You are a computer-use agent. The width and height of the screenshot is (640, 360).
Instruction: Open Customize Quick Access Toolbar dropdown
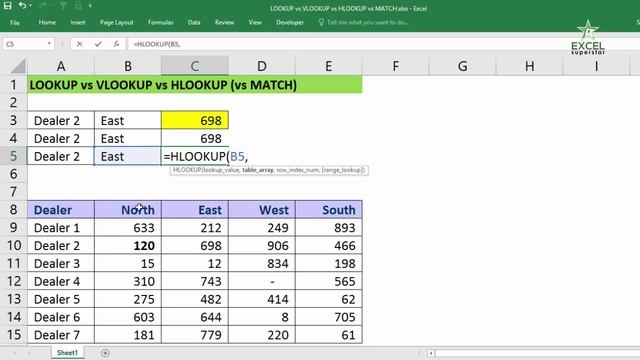pos(90,6)
